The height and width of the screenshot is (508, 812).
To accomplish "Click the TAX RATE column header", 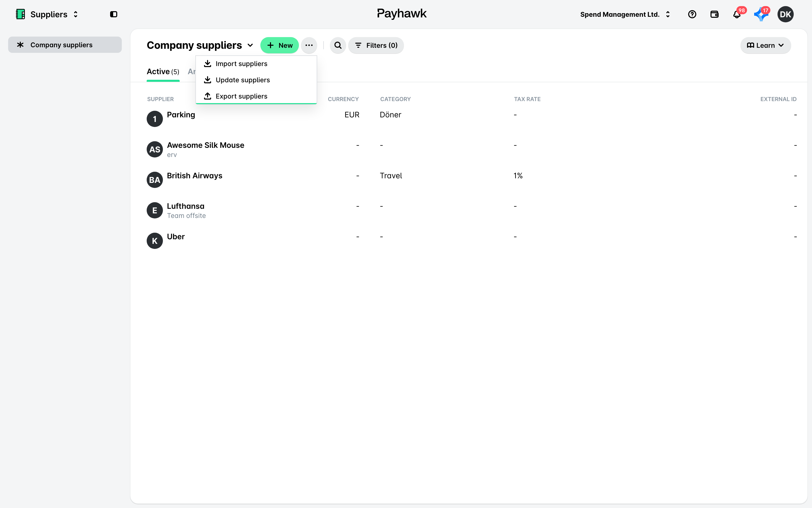I will tap(527, 99).
